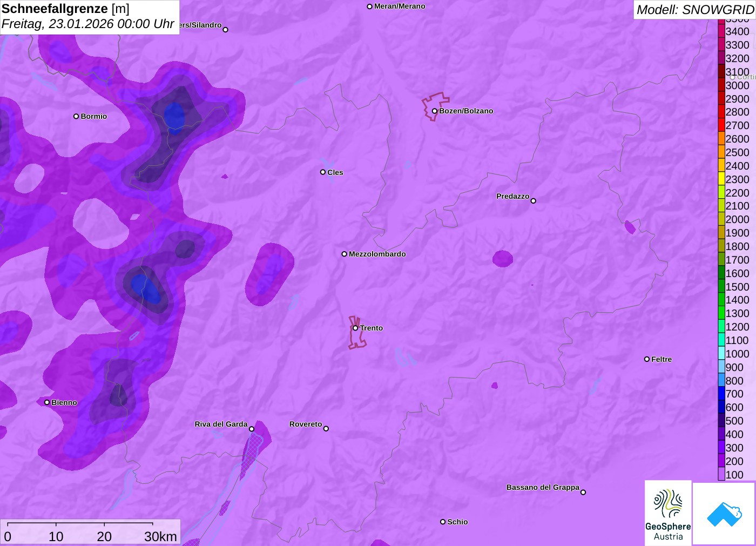Select the 3000 m legend color swatch
The height and width of the screenshot is (546, 756).
click(x=721, y=85)
